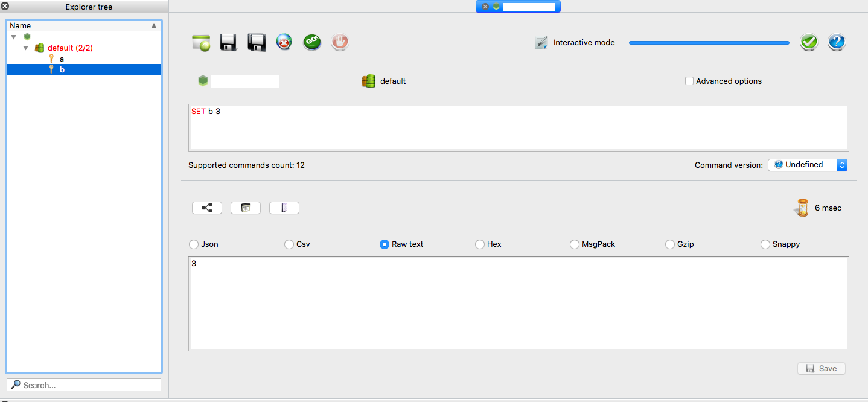
Task: Sort tree by the Name column header
Action: (84, 25)
